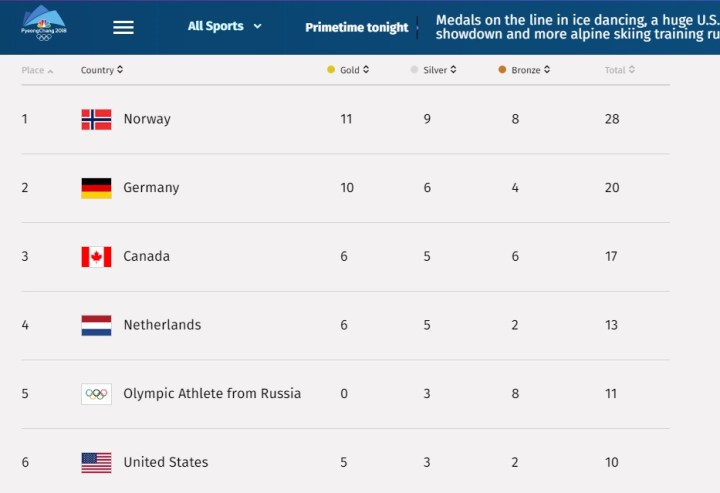Image resolution: width=720 pixels, height=493 pixels.
Task: Open the Norway country link
Action: 147,119
